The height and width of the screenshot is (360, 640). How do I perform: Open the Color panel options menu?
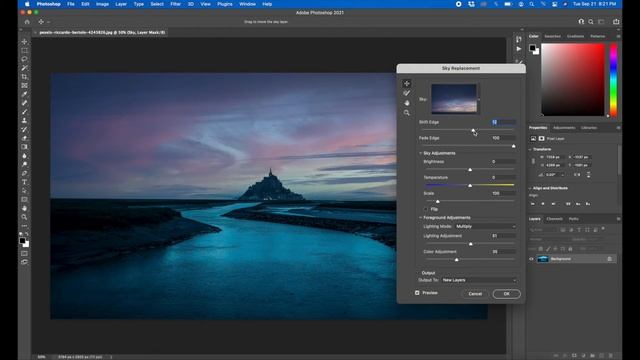coord(618,36)
